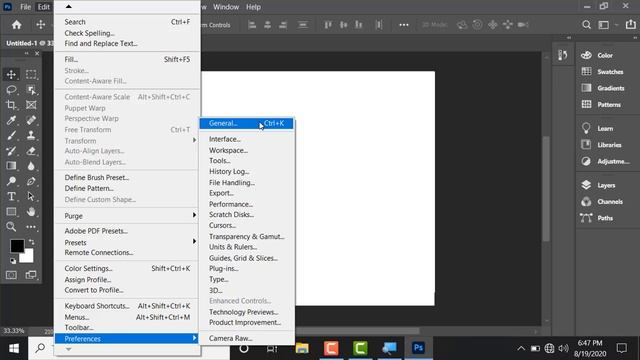Choose Keyboard Shortcuts from Edit menu
This screenshot has height=360, width=640.
[127, 306]
